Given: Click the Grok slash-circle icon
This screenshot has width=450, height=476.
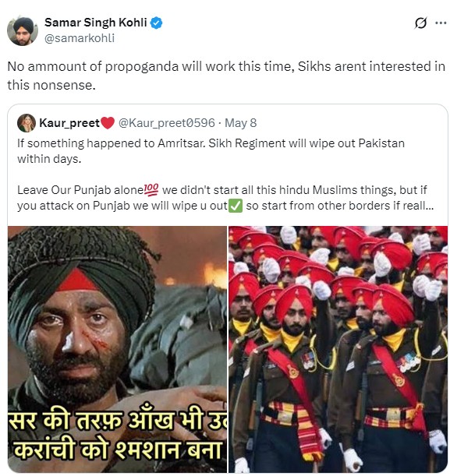Looking at the screenshot, I should click(x=420, y=23).
